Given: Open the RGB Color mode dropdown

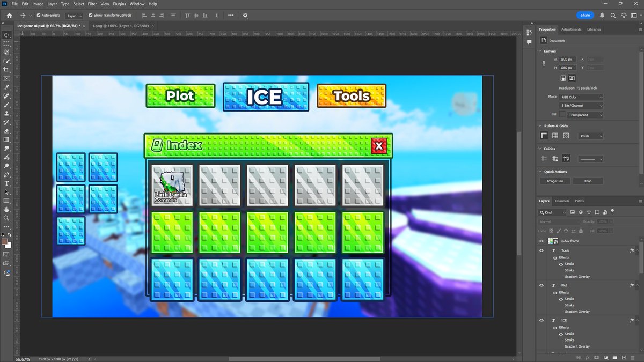Looking at the screenshot, I should [581, 97].
